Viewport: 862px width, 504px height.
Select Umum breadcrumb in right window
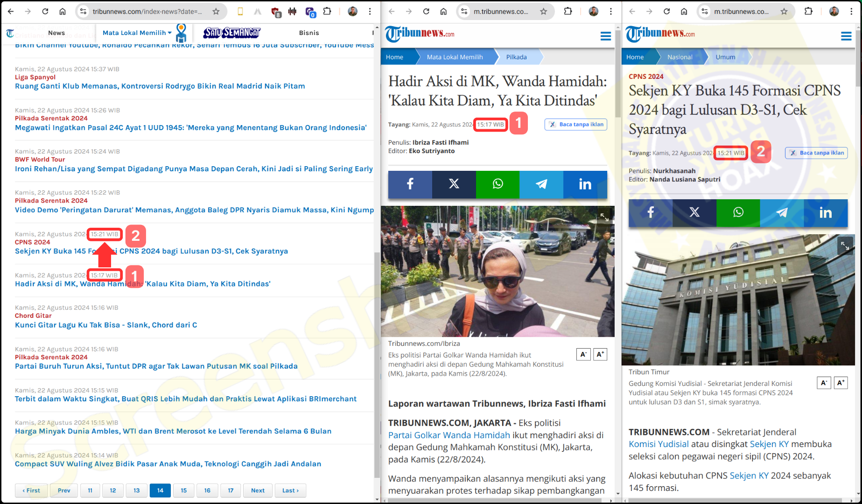(725, 57)
